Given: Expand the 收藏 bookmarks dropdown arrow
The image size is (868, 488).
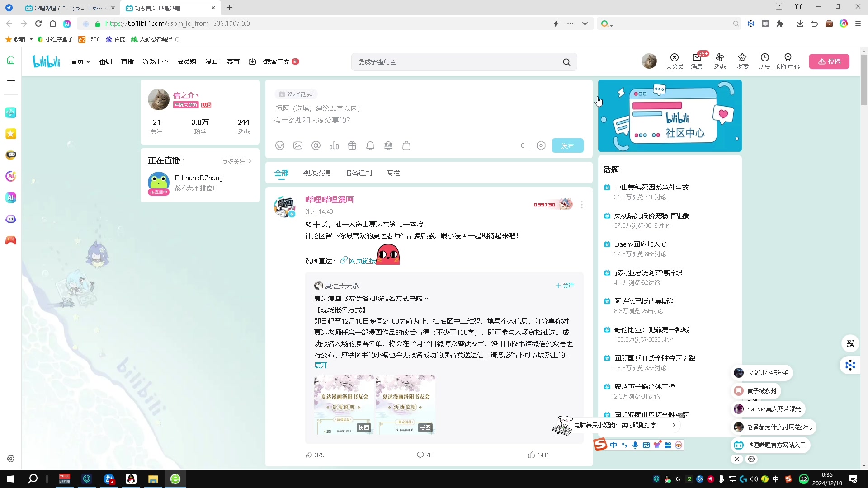Looking at the screenshot, I should [31, 39].
